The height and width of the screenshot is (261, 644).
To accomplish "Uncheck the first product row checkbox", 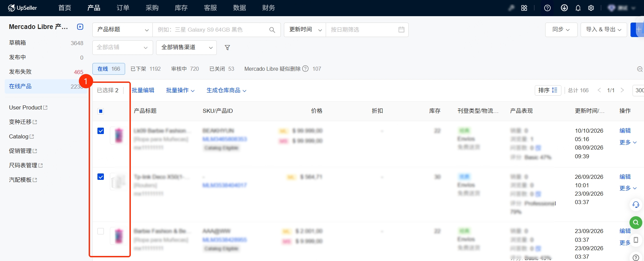I will (x=100, y=131).
